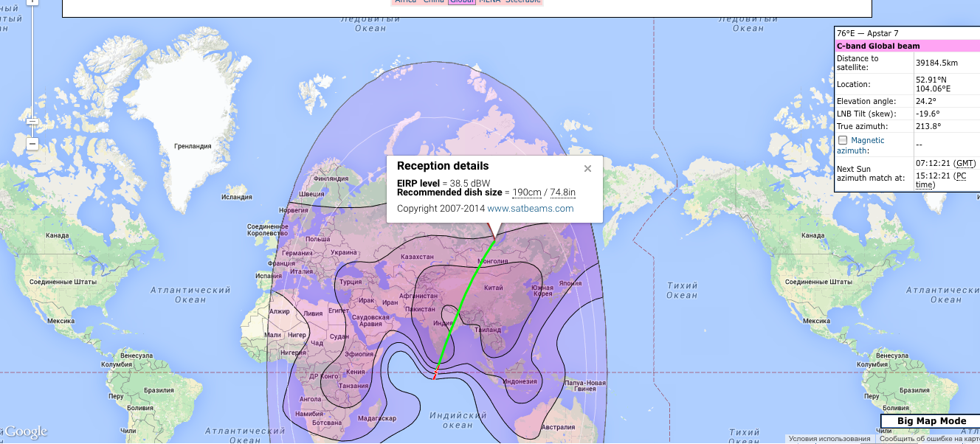Open the Сообщить об ошибке link
980x444 pixels.
coord(928,439)
